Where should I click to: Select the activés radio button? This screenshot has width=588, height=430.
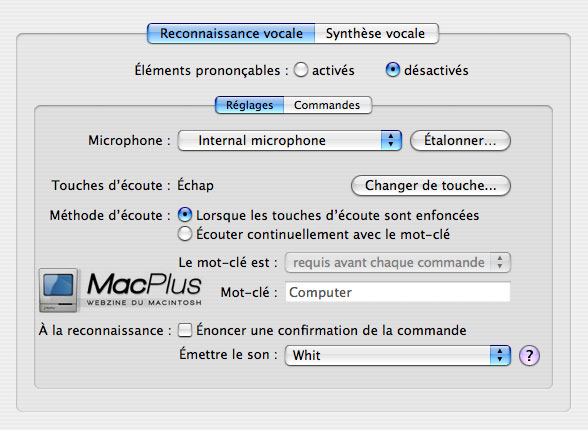(301, 70)
